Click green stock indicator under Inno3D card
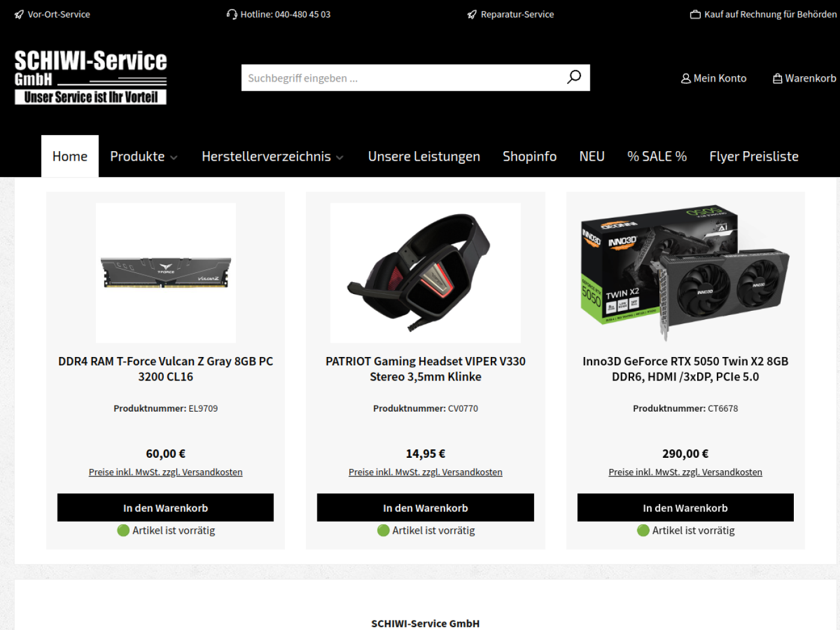Screen dimensions: 840x630 [643, 530]
